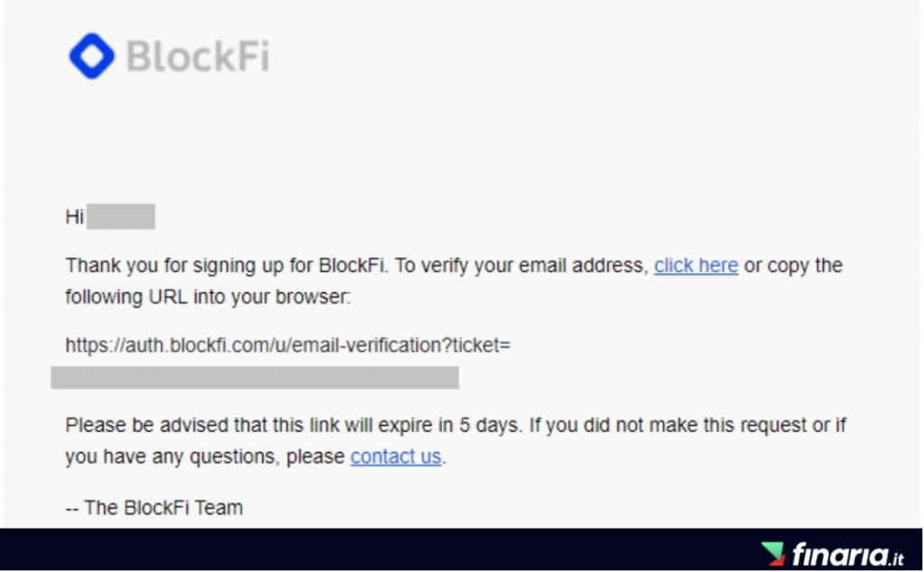Click the "Hi" greeting text
Image resolution: width=924 pixels, height=572 pixels.
(x=74, y=217)
